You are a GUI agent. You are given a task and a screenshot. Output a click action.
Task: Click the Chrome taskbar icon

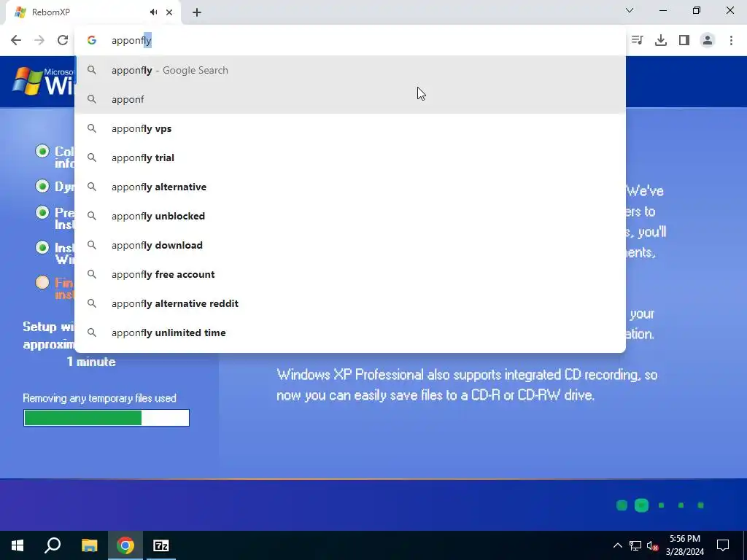(125, 545)
